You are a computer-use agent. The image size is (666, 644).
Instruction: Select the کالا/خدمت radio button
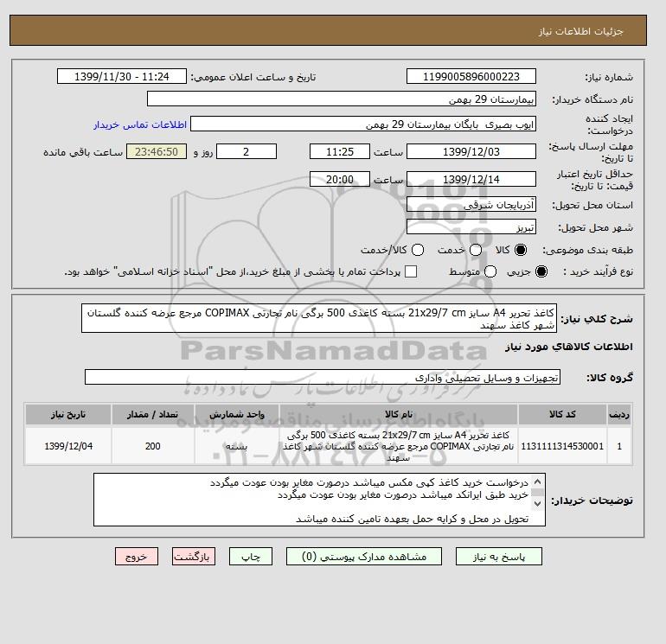[418, 250]
